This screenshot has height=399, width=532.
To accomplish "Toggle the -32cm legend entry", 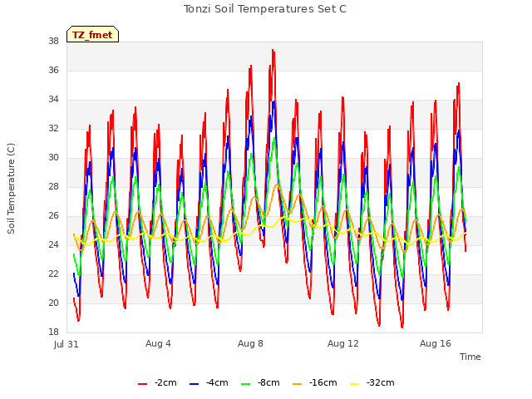I will click(372, 383).
